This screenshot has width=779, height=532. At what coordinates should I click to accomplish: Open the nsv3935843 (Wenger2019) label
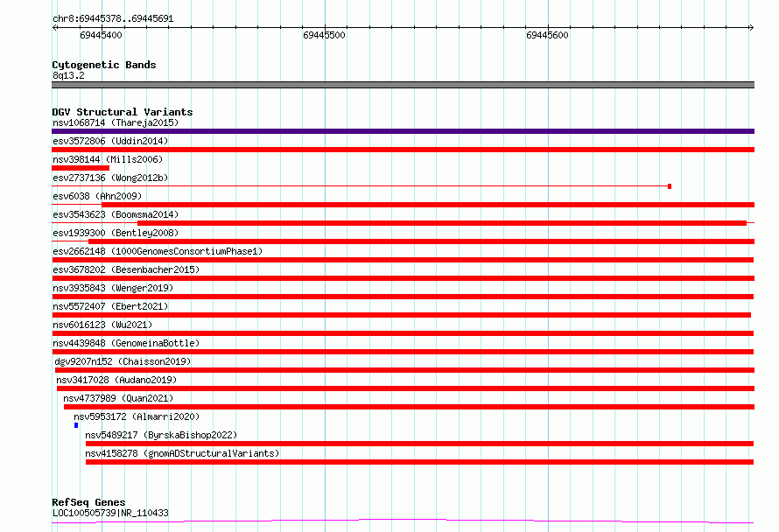(x=113, y=288)
